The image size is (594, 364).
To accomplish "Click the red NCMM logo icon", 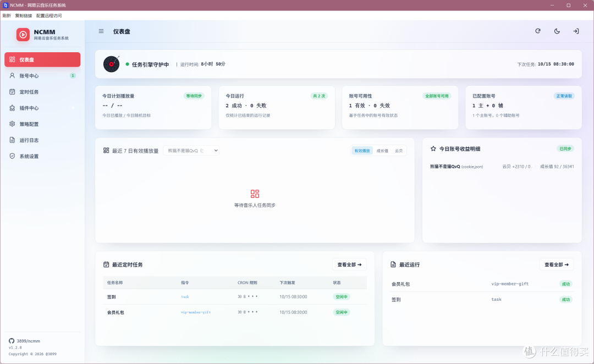I will point(23,35).
